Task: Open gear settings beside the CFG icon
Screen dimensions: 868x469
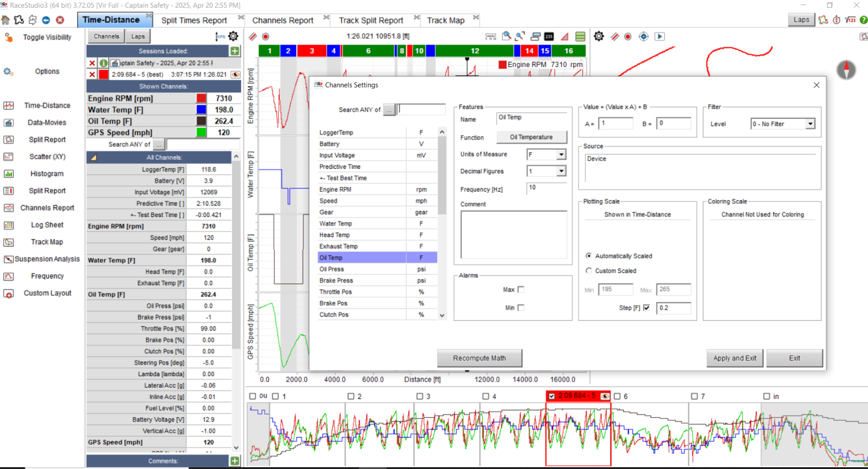Action: (x=233, y=36)
